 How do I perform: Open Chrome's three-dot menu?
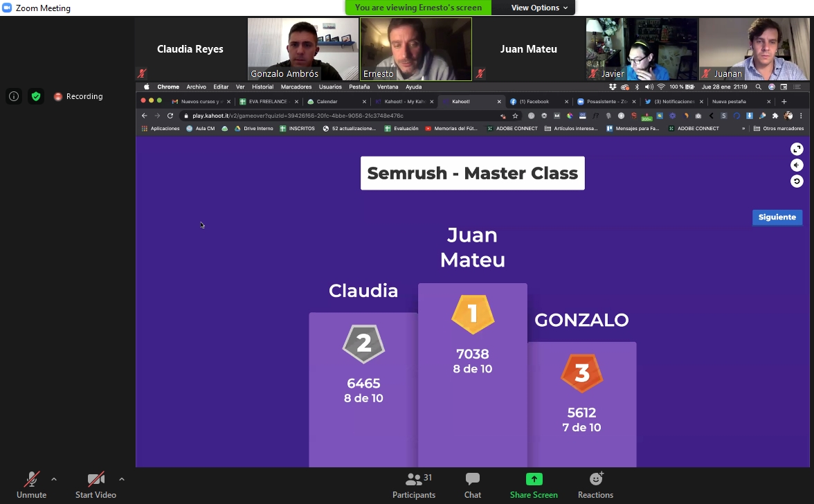click(801, 116)
